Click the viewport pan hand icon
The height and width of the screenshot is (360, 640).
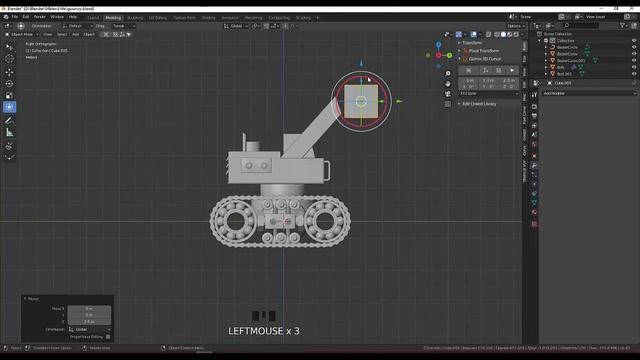pyautogui.click(x=448, y=84)
